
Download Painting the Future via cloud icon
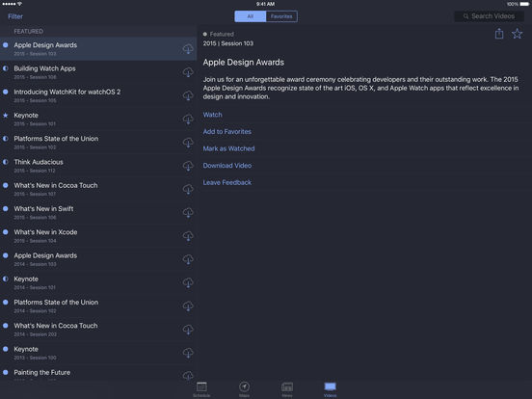click(x=188, y=376)
